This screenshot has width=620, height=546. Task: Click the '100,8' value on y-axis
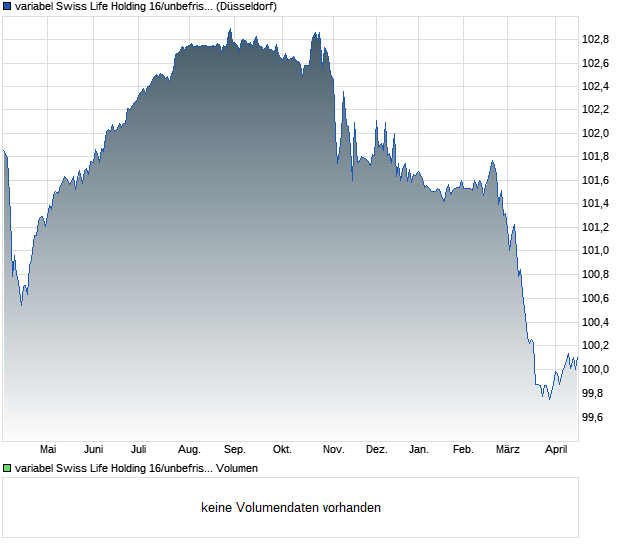click(595, 274)
